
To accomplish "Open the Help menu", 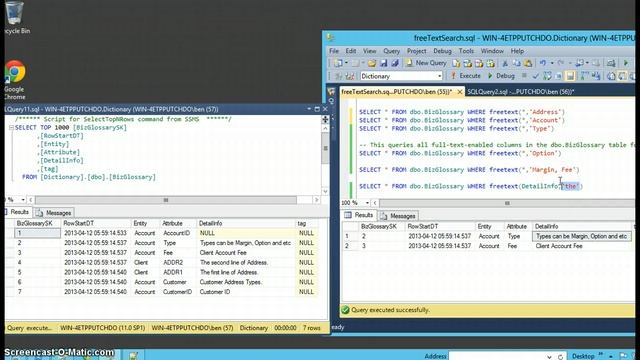I will pyautogui.click(x=517, y=51).
